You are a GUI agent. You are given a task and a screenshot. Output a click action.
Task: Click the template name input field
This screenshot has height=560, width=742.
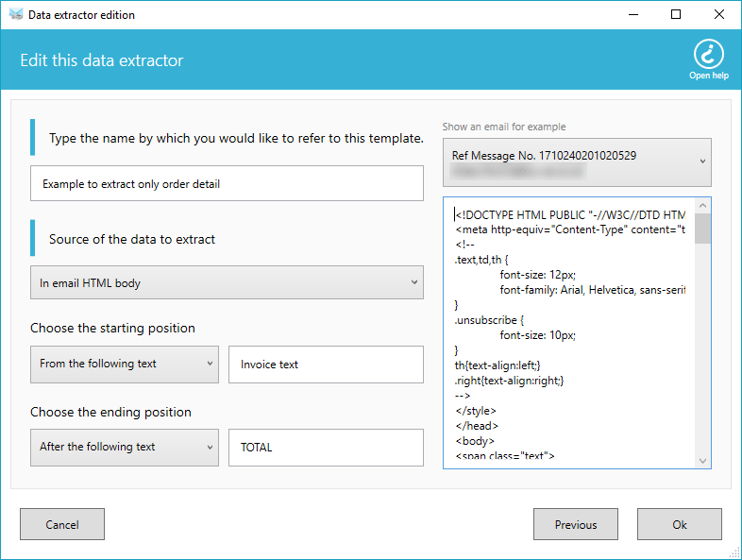point(227,183)
